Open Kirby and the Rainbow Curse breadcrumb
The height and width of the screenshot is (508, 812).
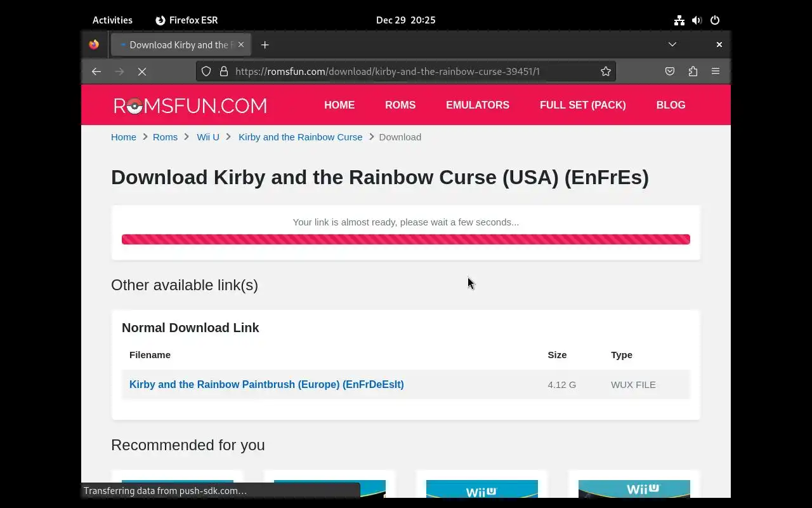301,137
